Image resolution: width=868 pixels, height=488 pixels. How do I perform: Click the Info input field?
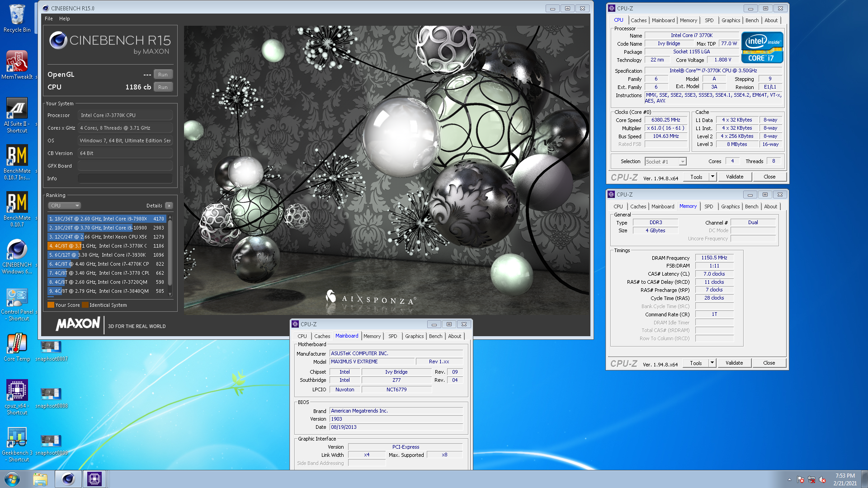[x=125, y=178]
